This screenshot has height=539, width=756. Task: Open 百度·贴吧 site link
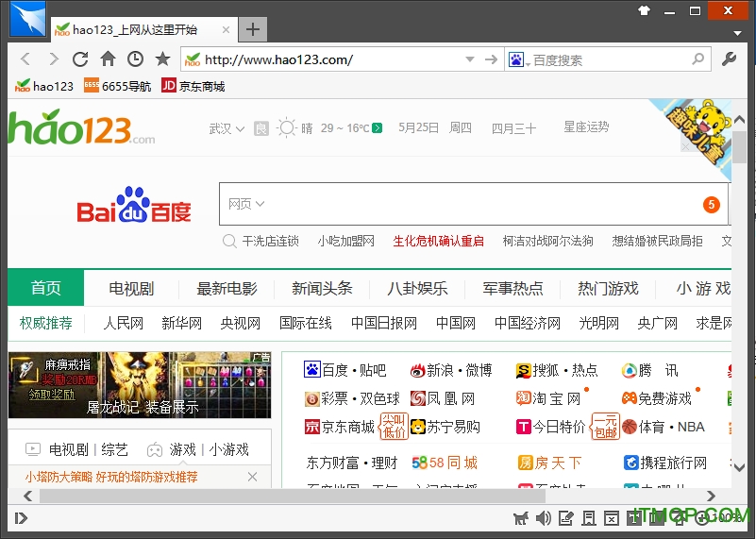(x=345, y=370)
